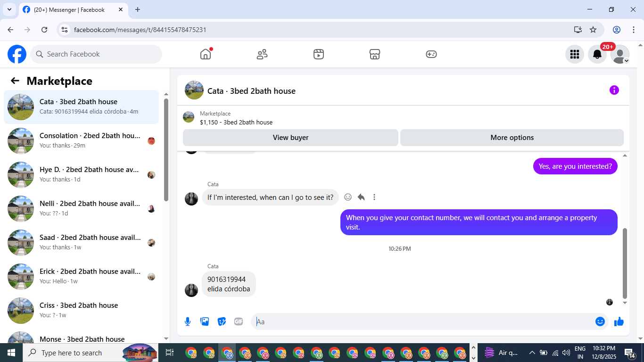Click the Windows taskbar search box

[91, 353]
